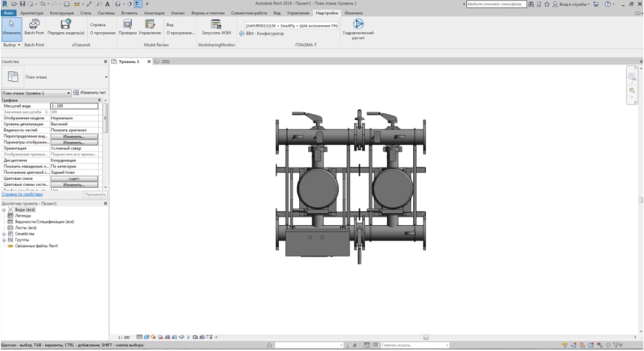Open the Главная модель design option dropdown
The width and height of the screenshot is (644, 351).
tap(415, 345)
